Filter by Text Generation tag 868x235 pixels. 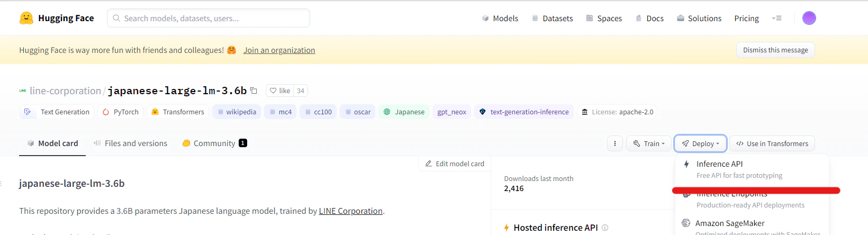(57, 112)
